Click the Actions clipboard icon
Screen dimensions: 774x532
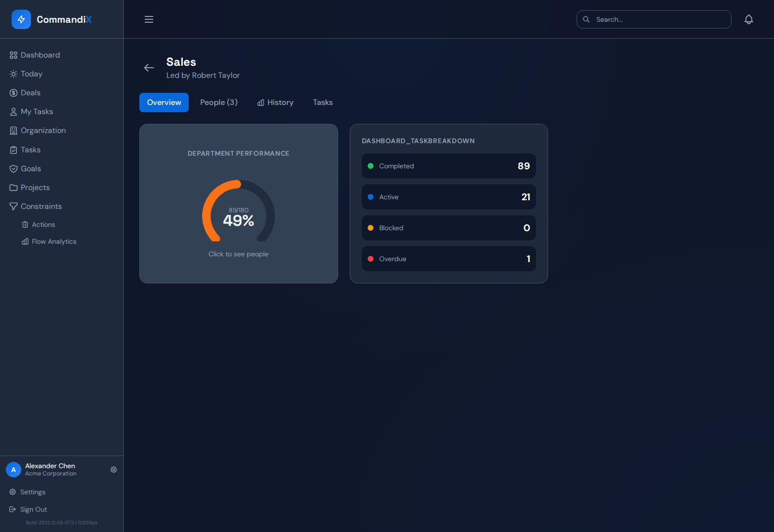[x=25, y=224]
